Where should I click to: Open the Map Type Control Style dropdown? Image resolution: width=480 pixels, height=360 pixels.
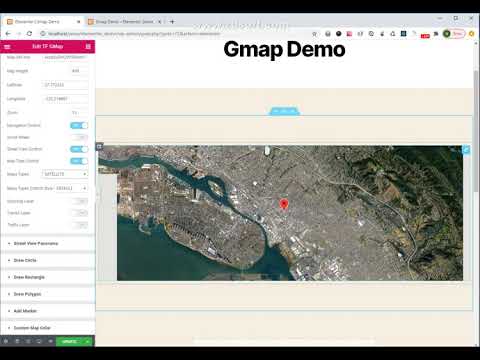click(71, 188)
